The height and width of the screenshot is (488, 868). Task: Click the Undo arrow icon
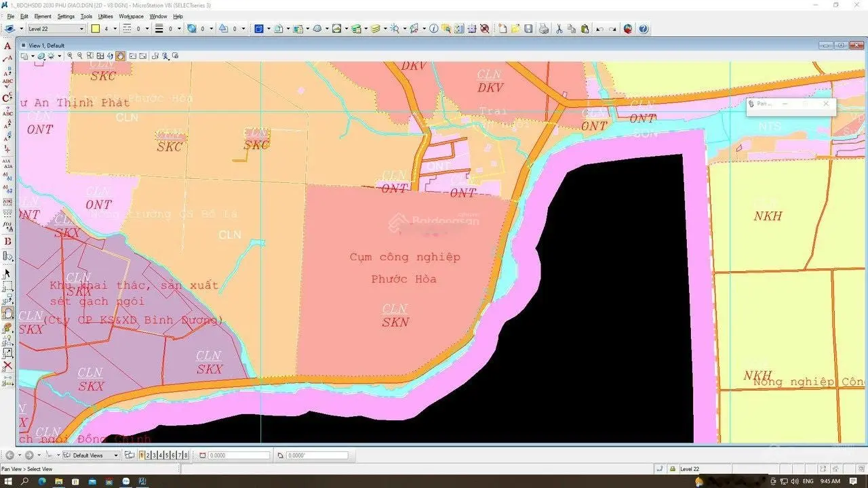tap(599, 29)
